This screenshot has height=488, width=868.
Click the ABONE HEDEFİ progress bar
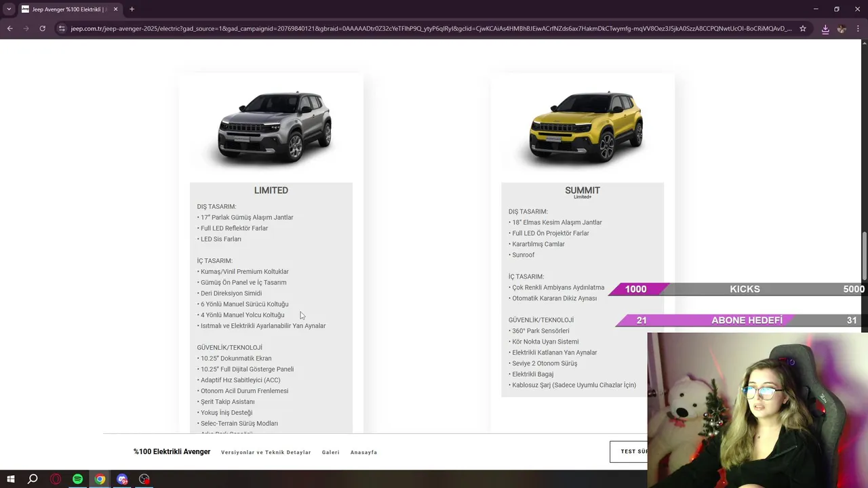point(741,321)
